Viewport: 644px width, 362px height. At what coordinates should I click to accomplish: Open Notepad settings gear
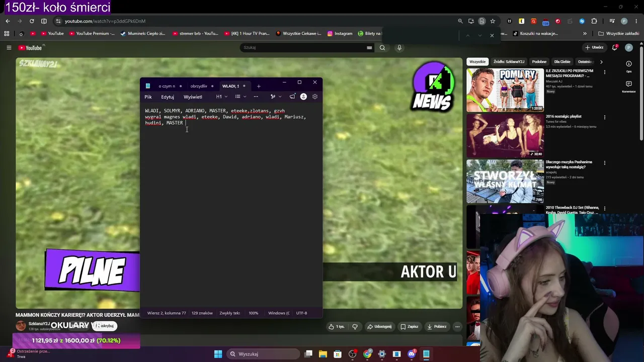pyautogui.click(x=315, y=97)
